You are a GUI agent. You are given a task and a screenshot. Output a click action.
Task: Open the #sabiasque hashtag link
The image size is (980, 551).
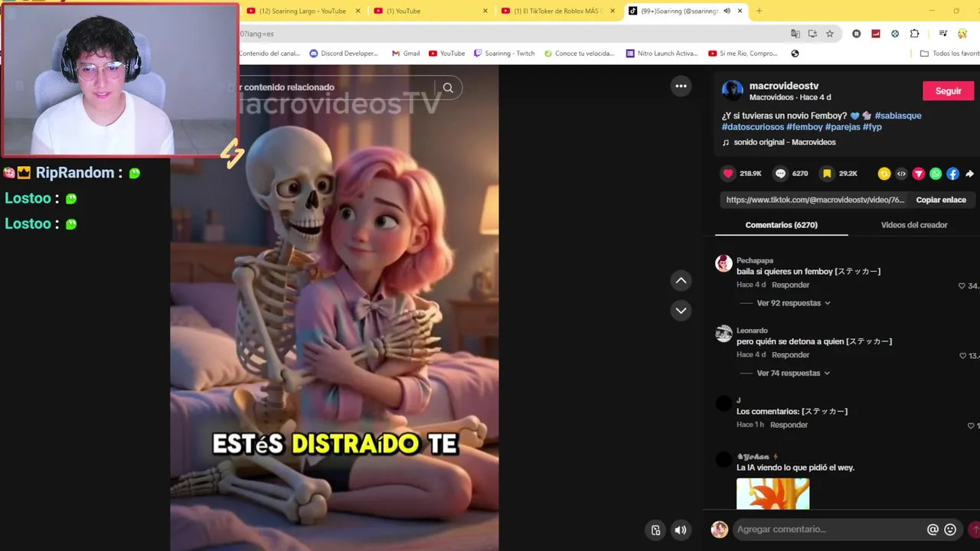[898, 116]
